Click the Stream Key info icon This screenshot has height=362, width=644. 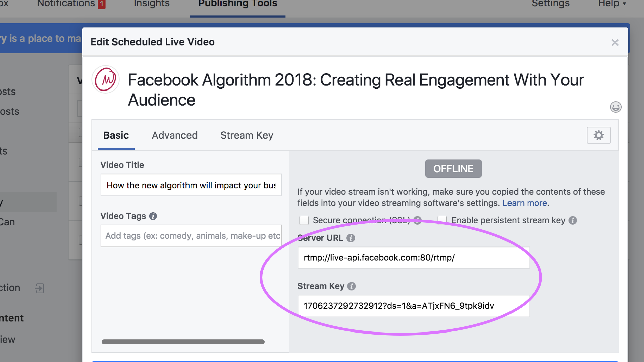tap(351, 286)
